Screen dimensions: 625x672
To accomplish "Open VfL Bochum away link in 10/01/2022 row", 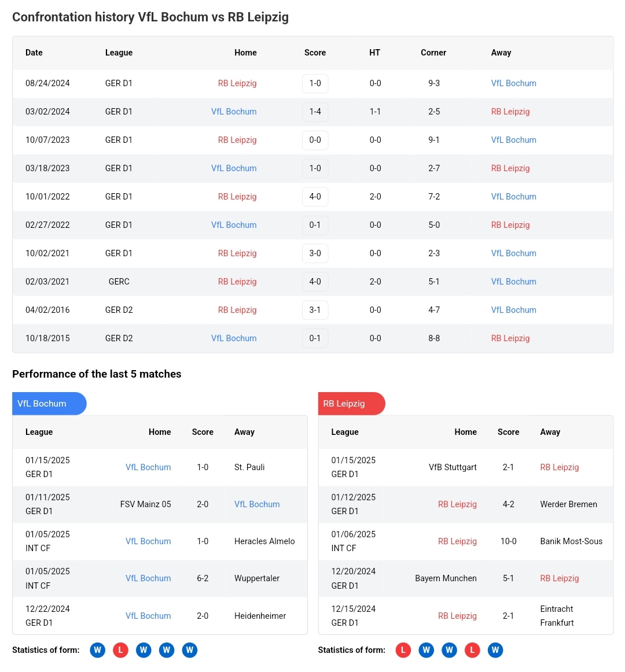I will click(513, 197).
